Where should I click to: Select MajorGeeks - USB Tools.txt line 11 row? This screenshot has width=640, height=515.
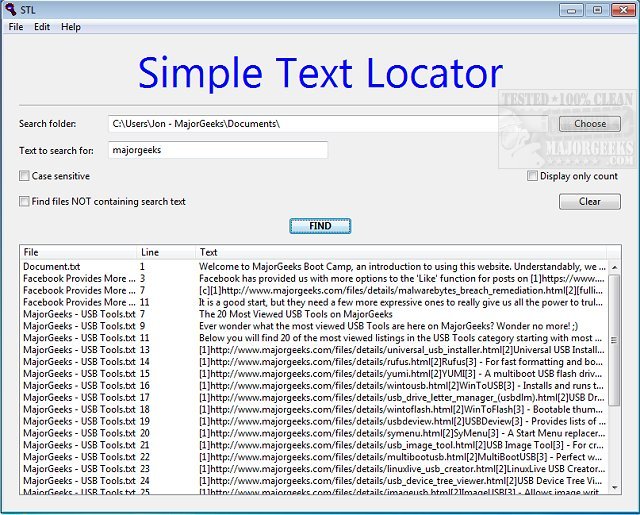tap(313, 338)
